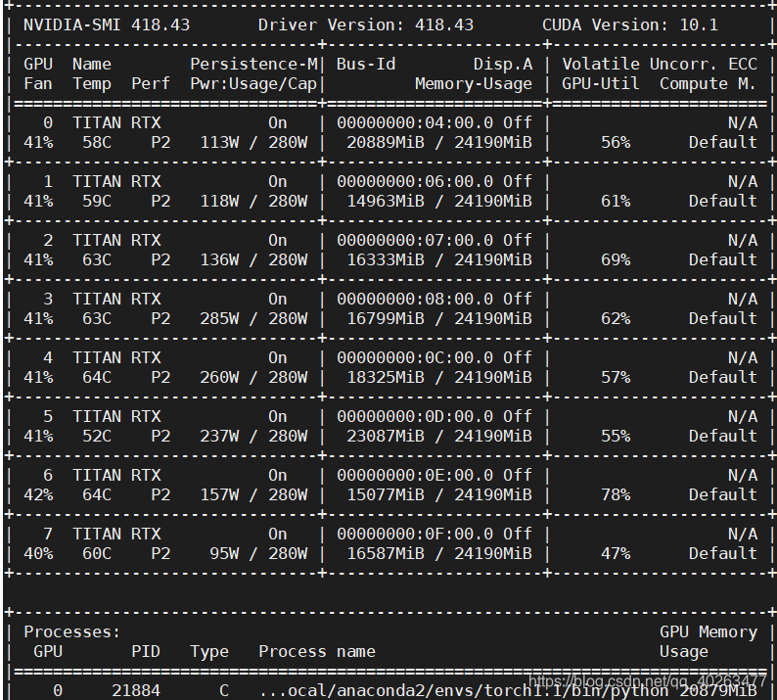Click GPU utilization value 57%
Screen dimensions: 777x700
[616, 377]
